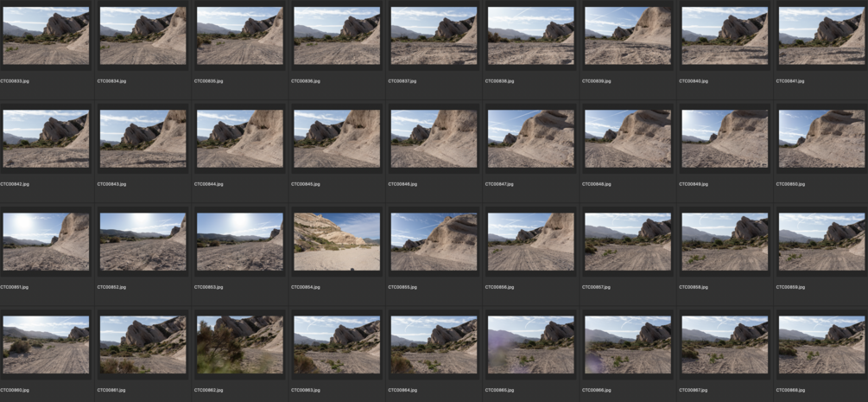Choose the CTC00853.jpg thumbnail image

(240, 242)
